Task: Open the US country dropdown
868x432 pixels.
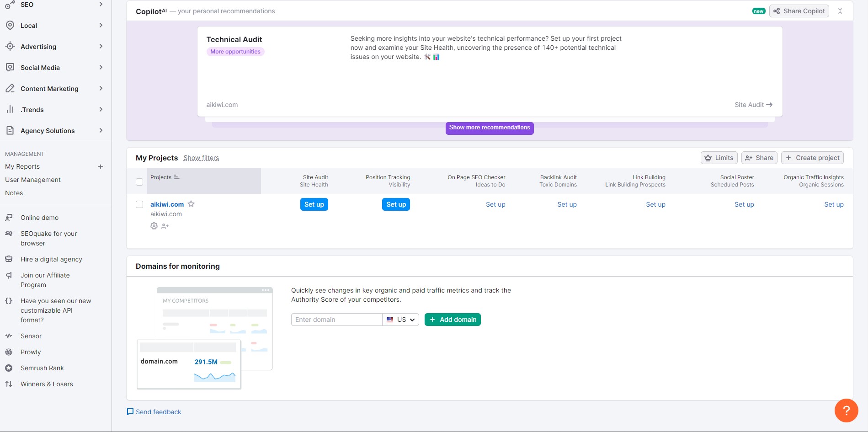Action: (x=401, y=320)
